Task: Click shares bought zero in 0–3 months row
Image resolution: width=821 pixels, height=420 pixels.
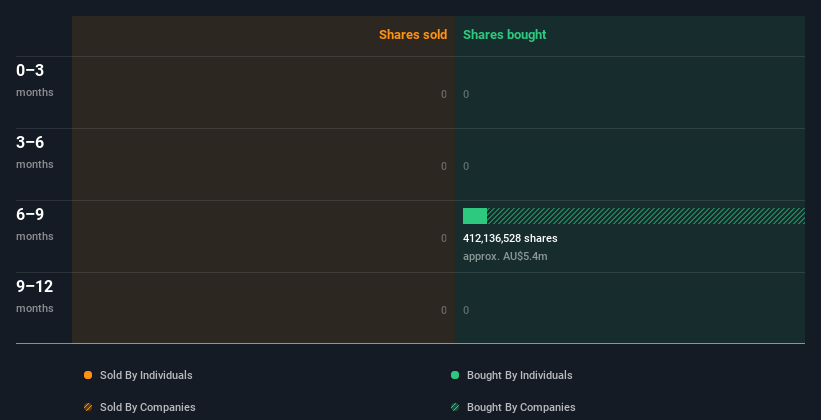Action: pyautogui.click(x=466, y=94)
